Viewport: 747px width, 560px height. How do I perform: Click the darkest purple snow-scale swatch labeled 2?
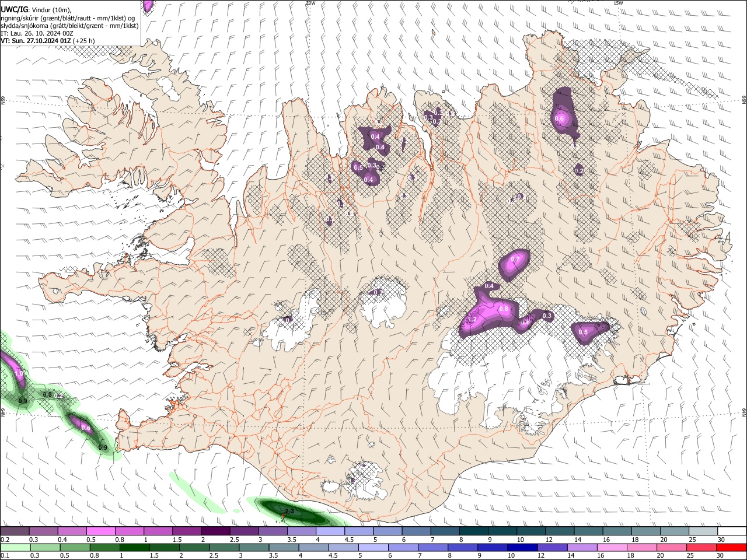coord(215,531)
